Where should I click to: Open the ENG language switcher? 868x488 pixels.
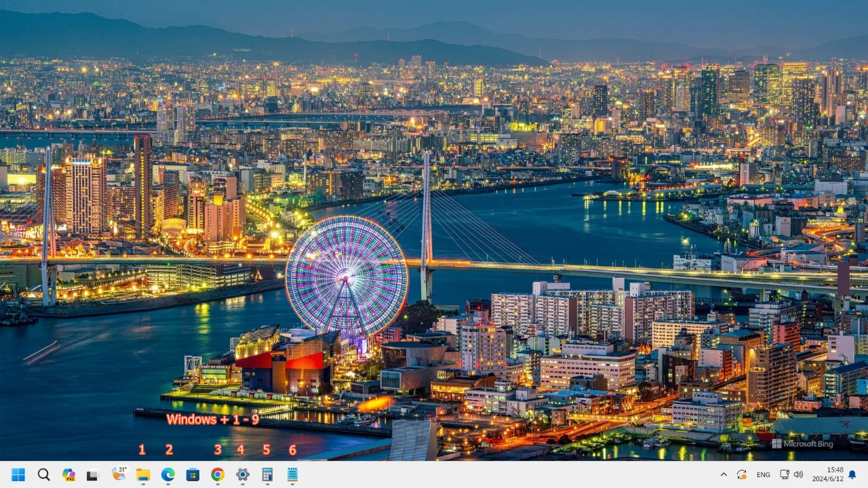click(x=763, y=474)
